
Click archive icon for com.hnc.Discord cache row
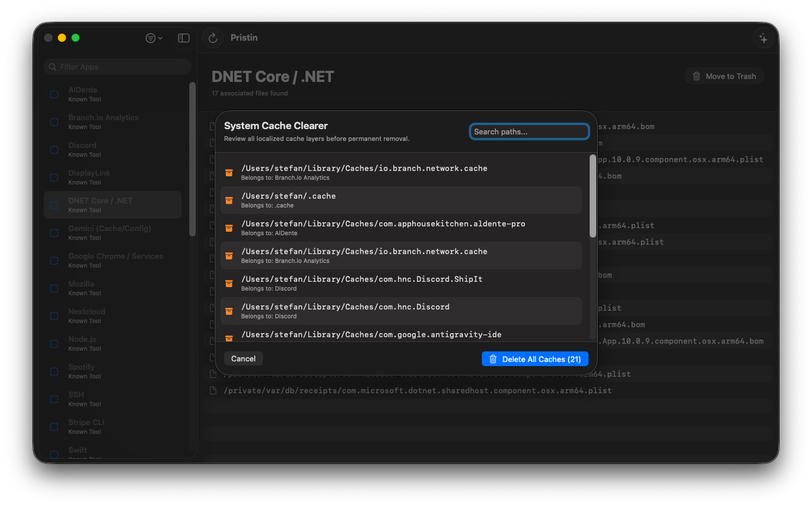coord(229,311)
